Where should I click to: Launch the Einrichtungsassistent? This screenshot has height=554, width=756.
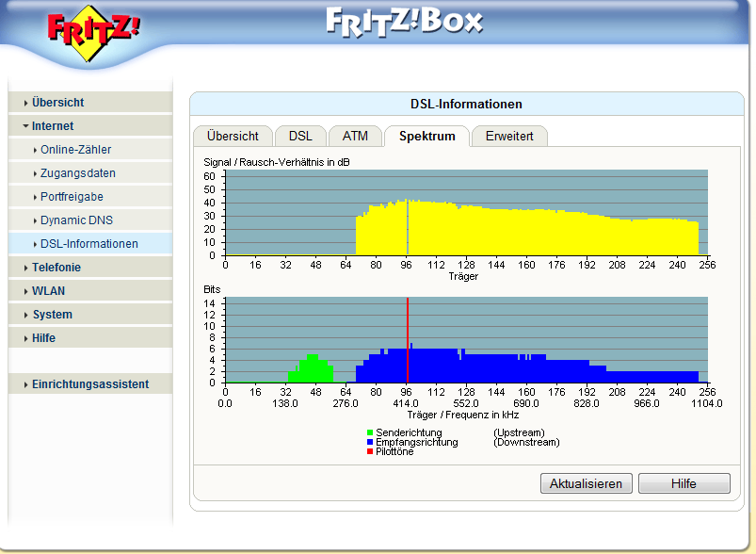(90, 384)
